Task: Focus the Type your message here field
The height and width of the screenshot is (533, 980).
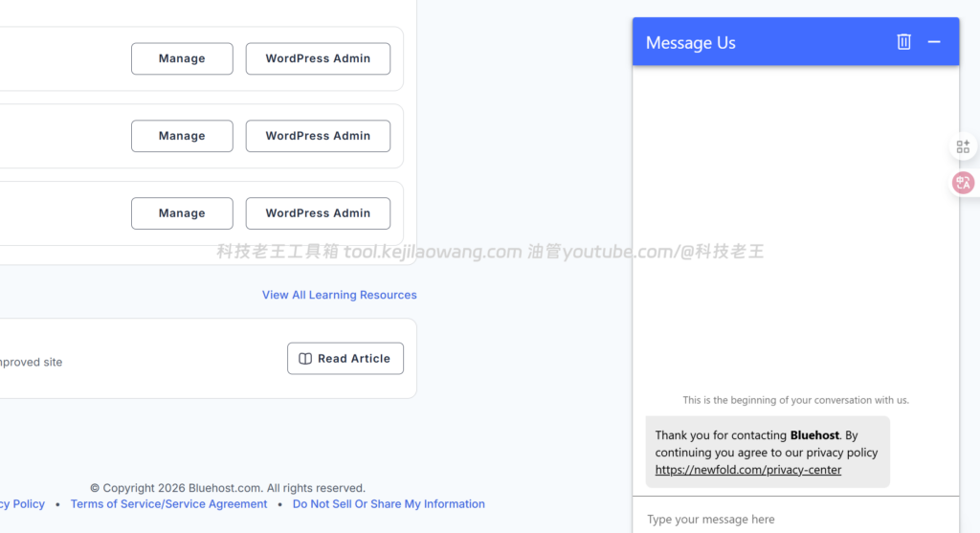Action: [x=795, y=520]
